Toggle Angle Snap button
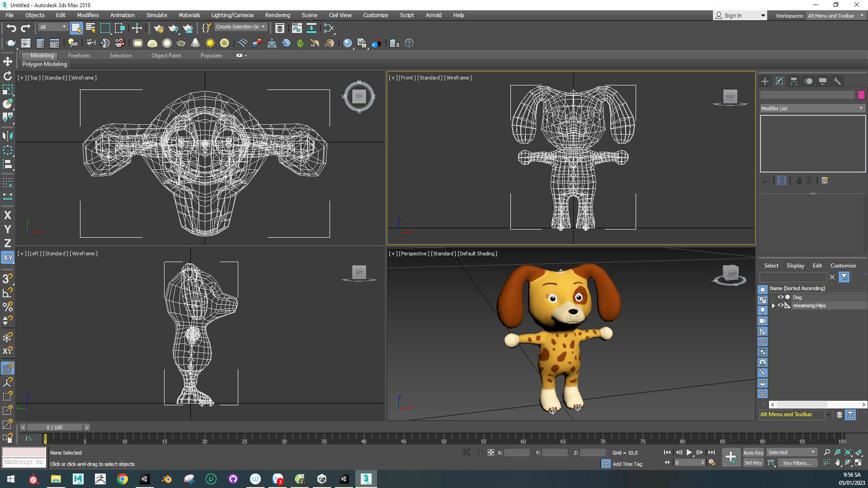The width and height of the screenshot is (868, 488). (8, 293)
